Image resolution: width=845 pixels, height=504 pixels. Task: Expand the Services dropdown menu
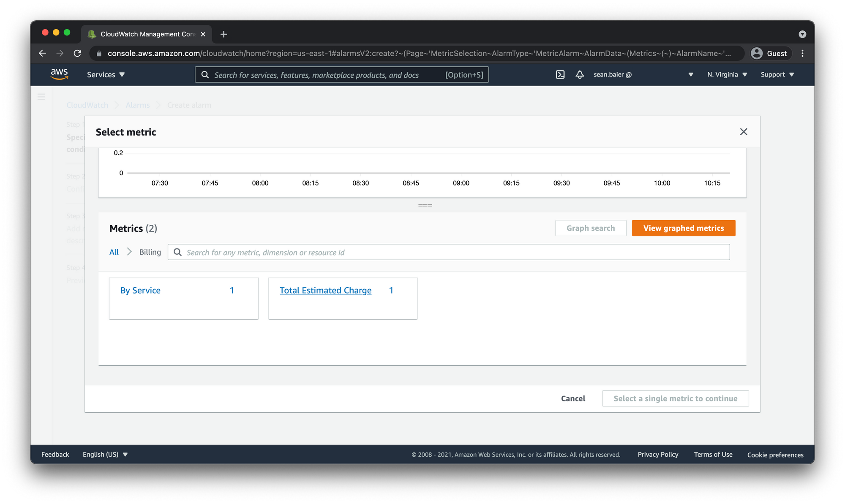click(106, 75)
